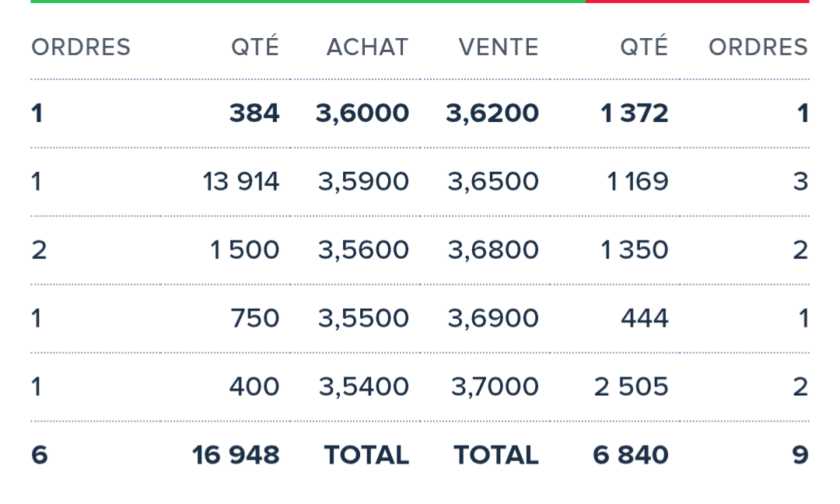Click the ask quantity 444
The height and width of the screenshot is (504, 840).
coord(644,319)
